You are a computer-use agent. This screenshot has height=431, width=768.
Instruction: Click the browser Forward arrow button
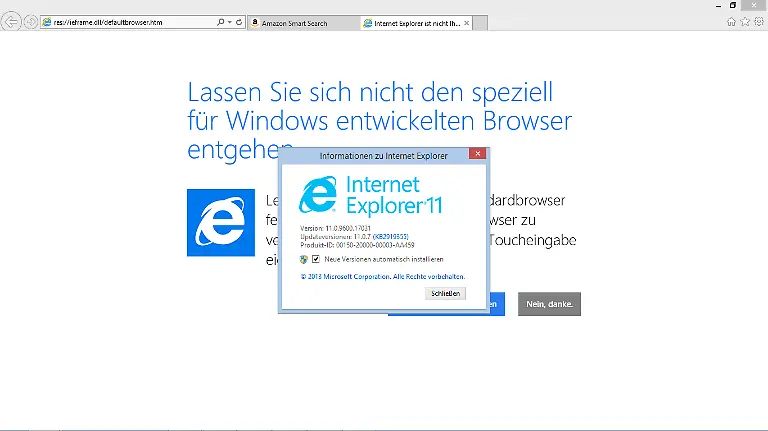(x=31, y=22)
